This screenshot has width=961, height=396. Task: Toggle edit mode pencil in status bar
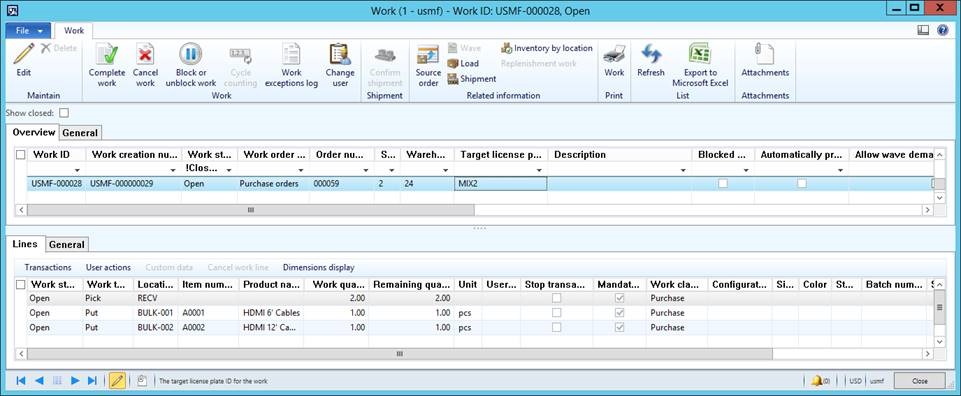(x=117, y=381)
